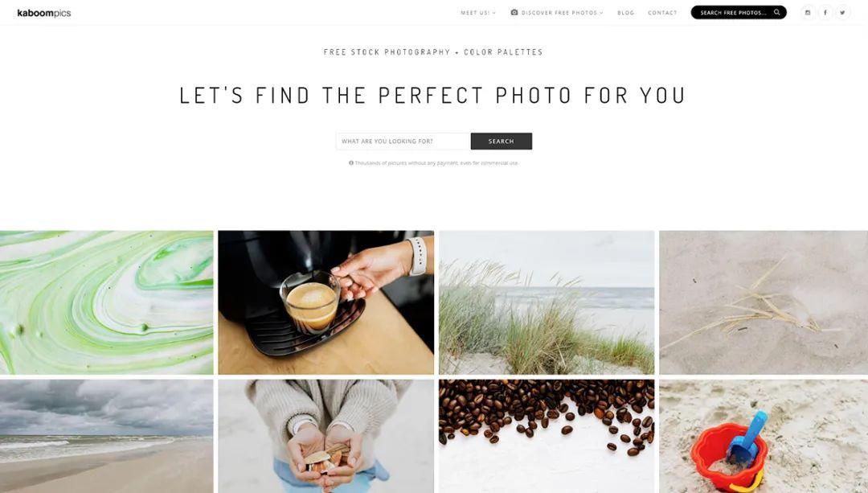Open the Facebook social icon

pyautogui.click(x=825, y=12)
